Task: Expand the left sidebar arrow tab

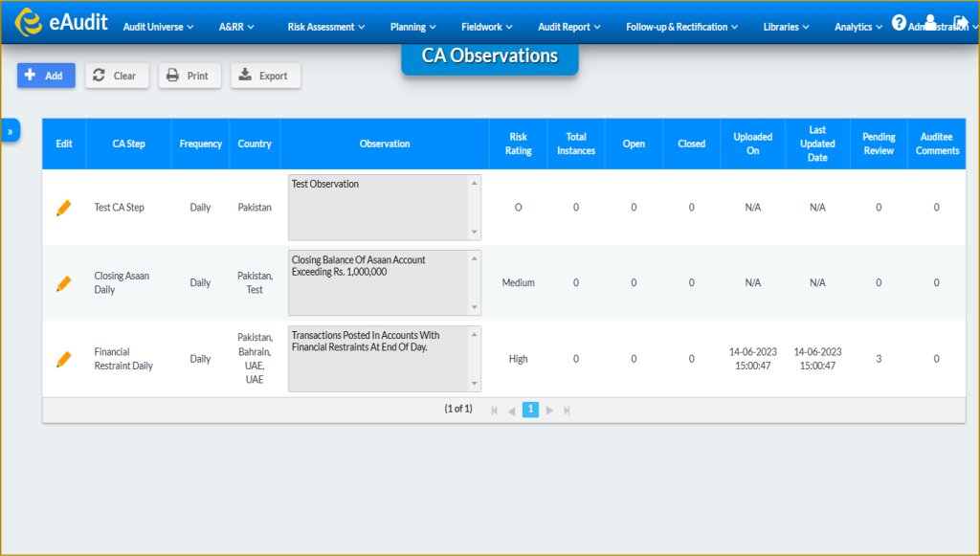Action: pyautogui.click(x=10, y=130)
